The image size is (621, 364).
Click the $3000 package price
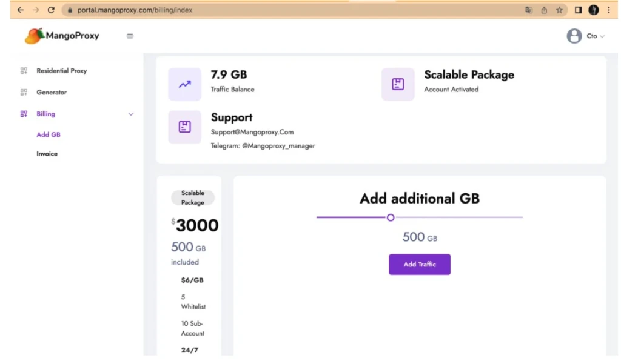(195, 225)
